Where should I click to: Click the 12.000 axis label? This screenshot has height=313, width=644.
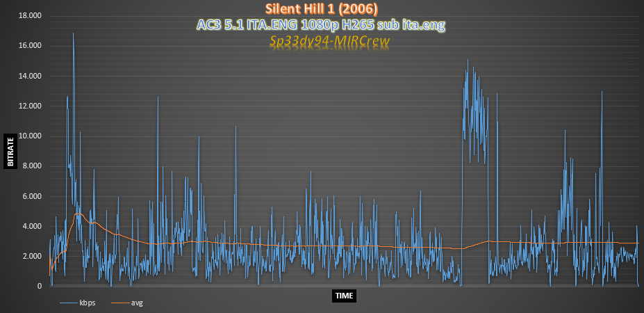click(31, 106)
